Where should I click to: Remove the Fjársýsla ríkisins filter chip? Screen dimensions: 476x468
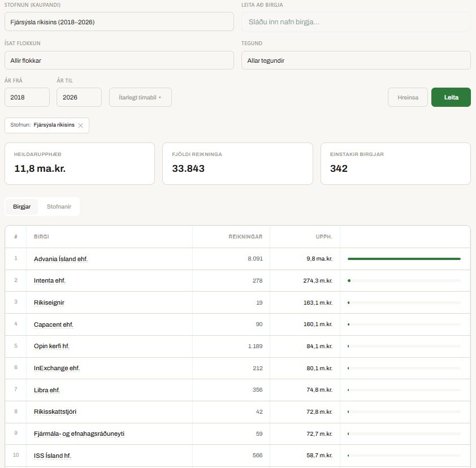tap(80, 125)
